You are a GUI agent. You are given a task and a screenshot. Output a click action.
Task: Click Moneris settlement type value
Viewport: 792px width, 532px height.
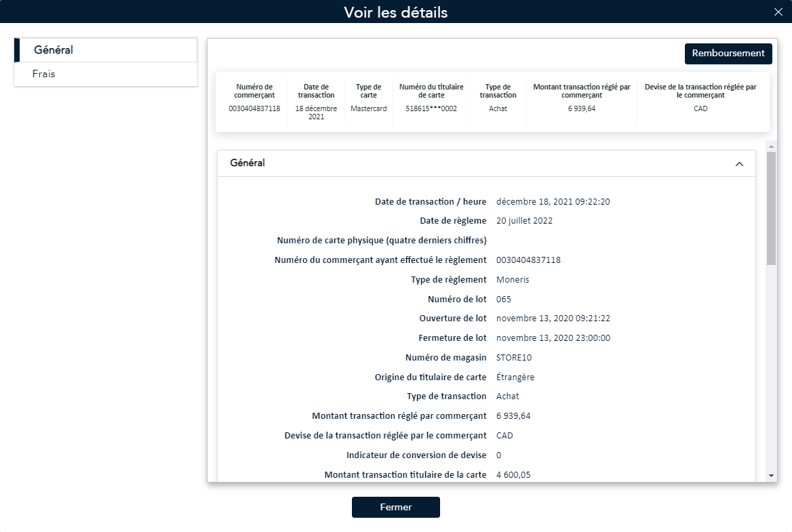click(513, 280)
